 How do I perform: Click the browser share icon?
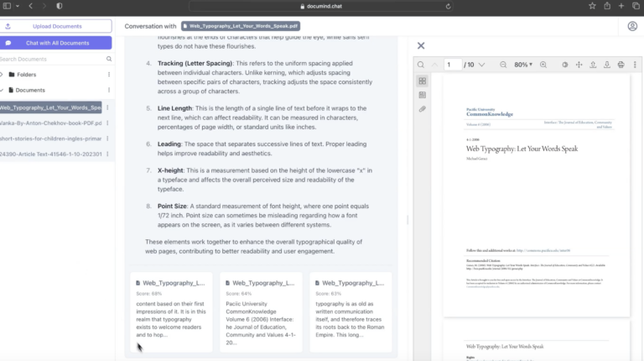click(x=607, y=6)
